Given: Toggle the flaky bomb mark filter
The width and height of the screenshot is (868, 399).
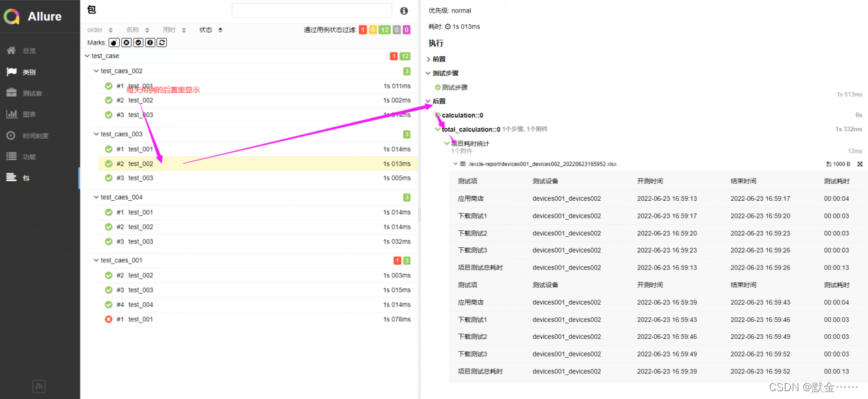Looking at the screenshot, I should (x=114, y=43).
